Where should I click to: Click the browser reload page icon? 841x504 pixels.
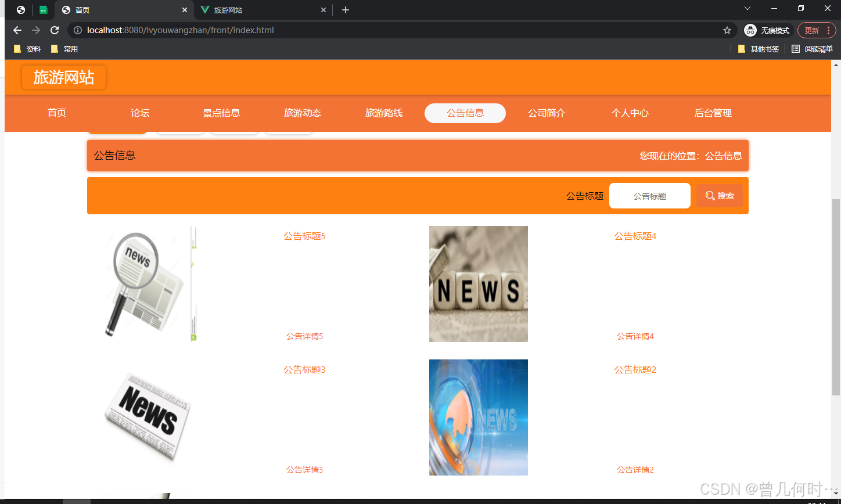tap(54, 30)
